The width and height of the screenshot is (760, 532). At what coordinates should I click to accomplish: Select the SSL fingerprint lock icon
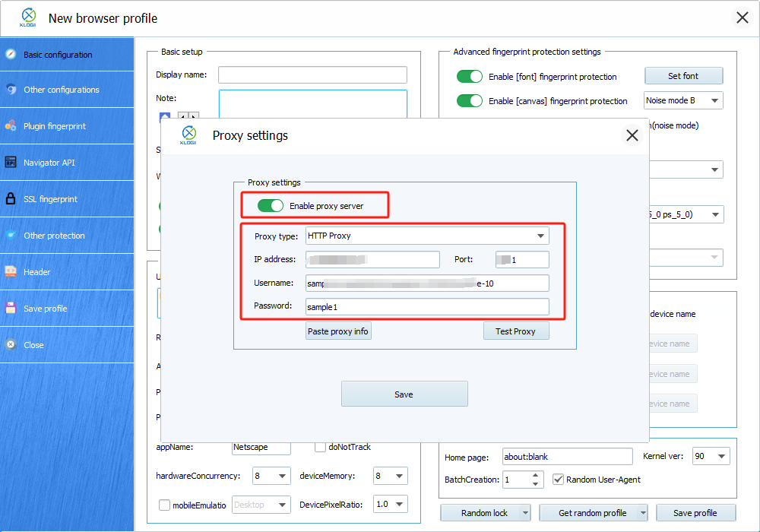coord(11,199)
